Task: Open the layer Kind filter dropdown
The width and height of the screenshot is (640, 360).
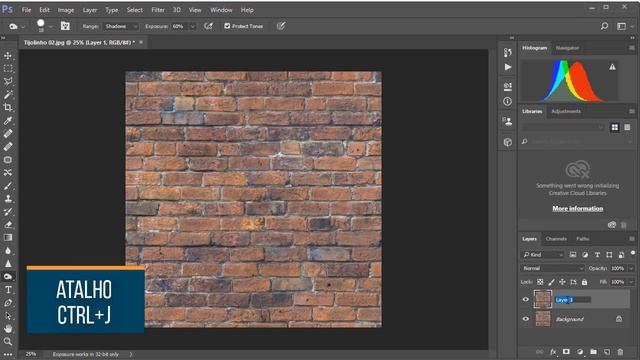Action: tap(543, 255)
